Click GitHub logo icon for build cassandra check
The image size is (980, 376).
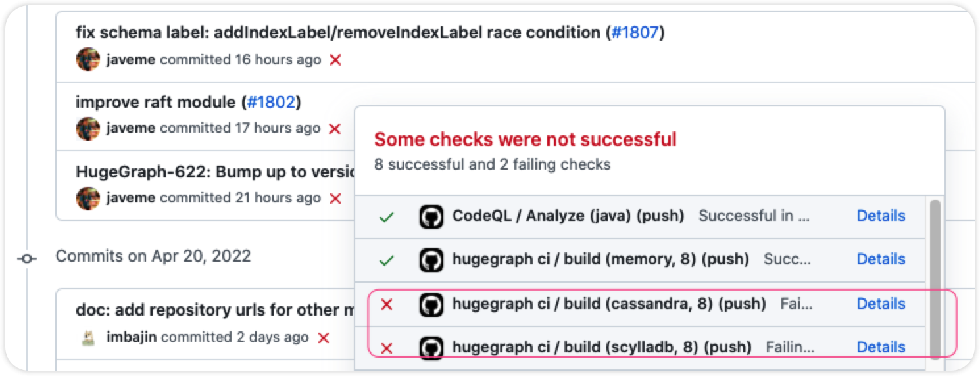coord(431,304)
